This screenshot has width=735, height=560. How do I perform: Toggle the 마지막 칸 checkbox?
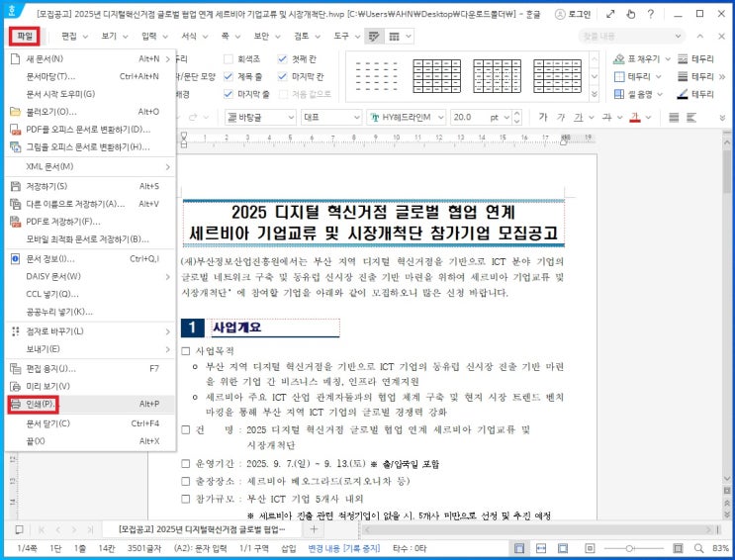tap(282, 76)
